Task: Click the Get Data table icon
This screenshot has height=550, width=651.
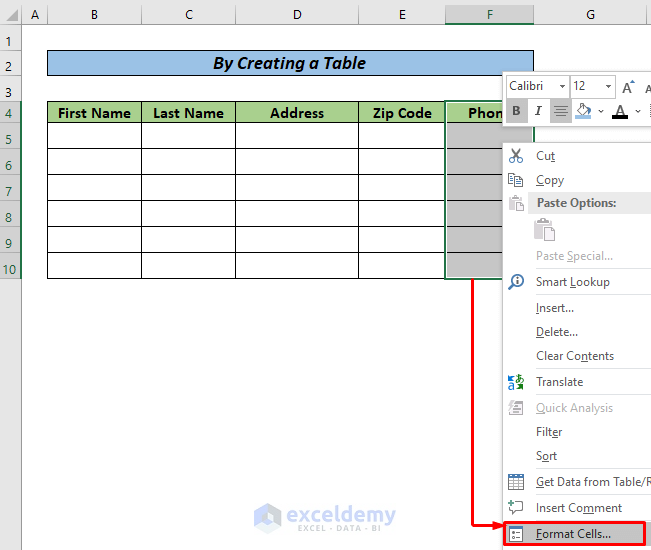Action: (x=516, y=482)
